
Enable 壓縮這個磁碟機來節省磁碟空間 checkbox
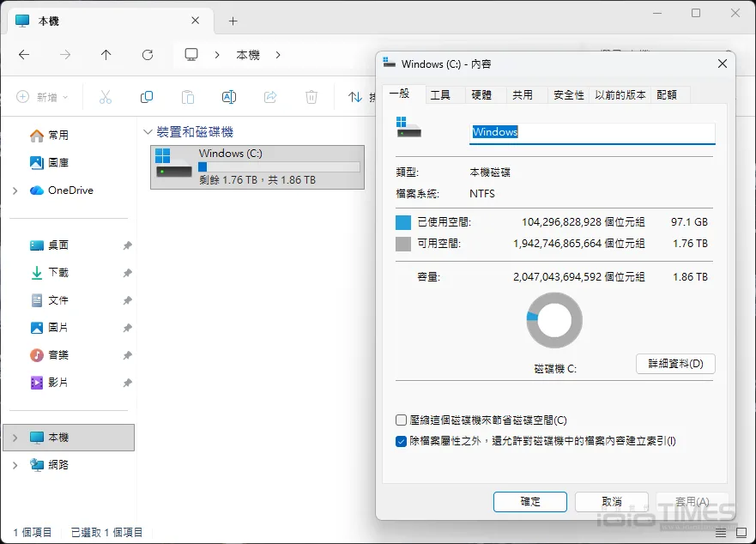coord(401,420)
